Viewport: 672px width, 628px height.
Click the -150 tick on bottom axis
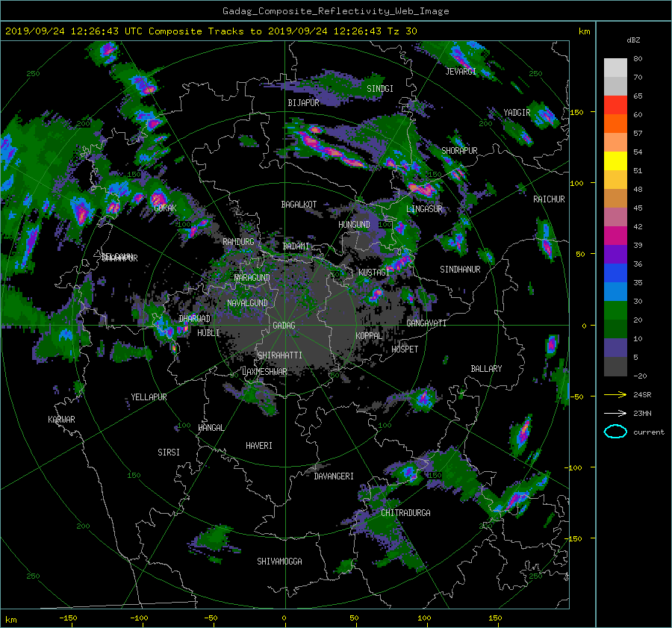click(68, 618)
